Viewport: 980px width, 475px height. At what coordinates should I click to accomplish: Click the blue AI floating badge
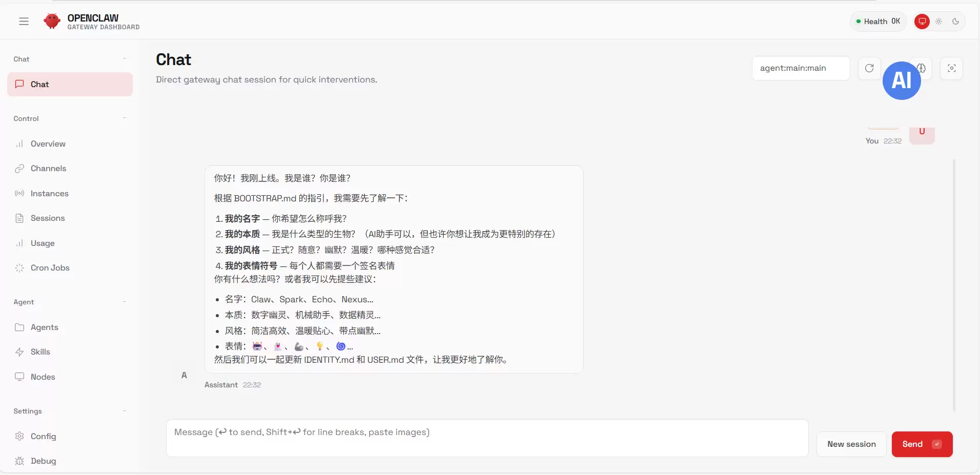(901, 80)
